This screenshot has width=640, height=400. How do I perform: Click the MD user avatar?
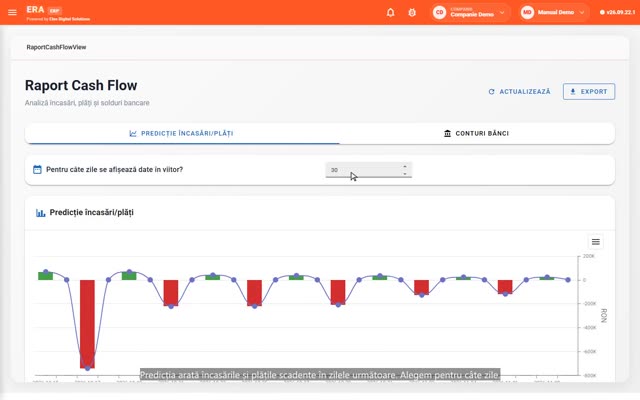click(527, 12)
